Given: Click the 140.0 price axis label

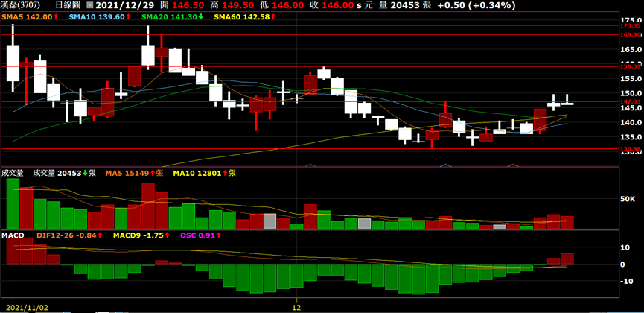Looking at the screenshot, I should pyautogui.click(x=631, y=122).
